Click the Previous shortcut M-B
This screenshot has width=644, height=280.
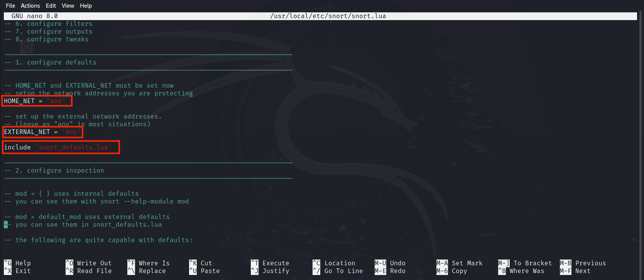tap(583, 263)
